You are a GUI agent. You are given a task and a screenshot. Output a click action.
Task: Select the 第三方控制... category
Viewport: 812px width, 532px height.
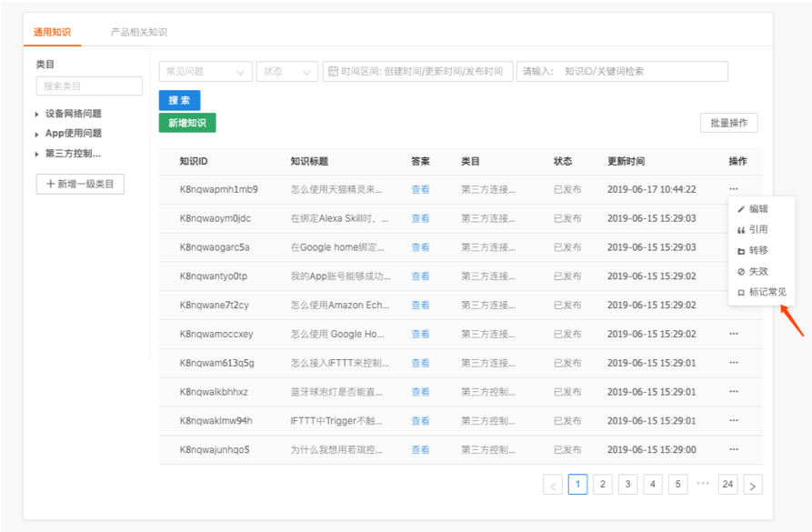tap(73, 154)
